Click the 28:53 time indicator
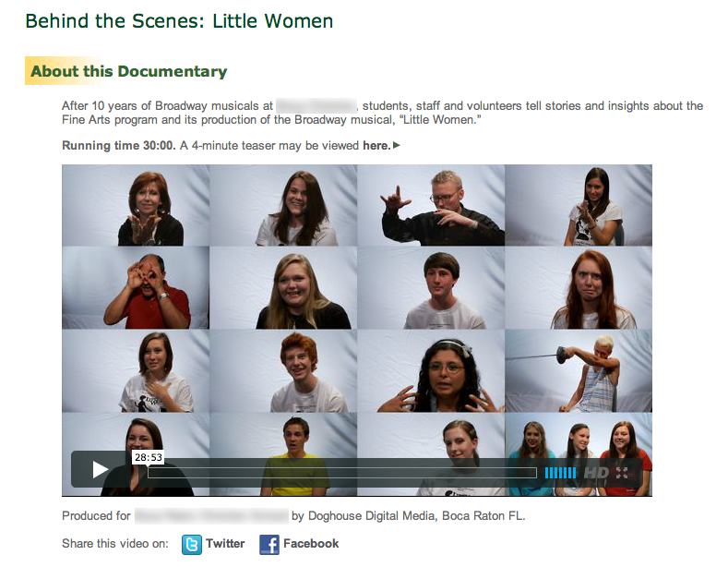The image size is (728, 567). [149, 457]
